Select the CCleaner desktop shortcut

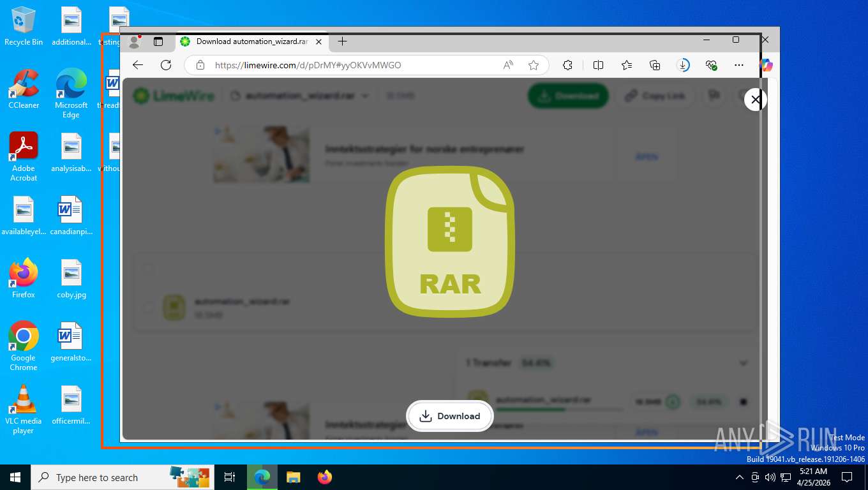coord(24,89)
